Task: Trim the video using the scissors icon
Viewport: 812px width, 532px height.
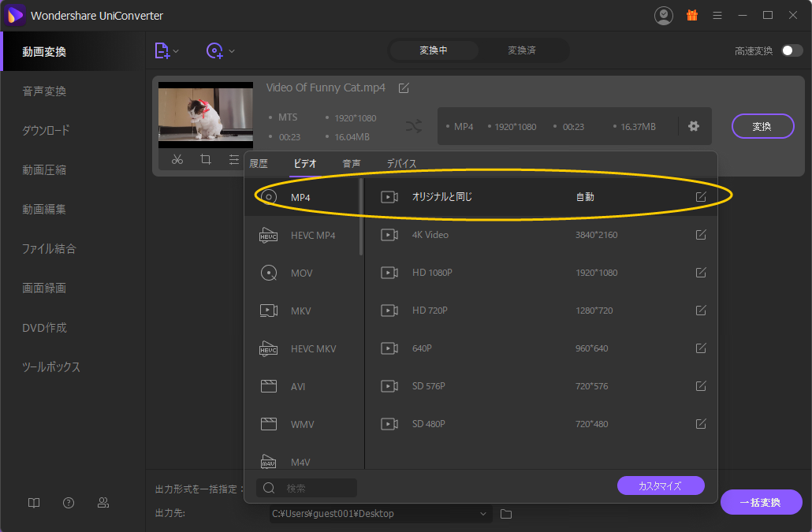Action: (177, 159)
